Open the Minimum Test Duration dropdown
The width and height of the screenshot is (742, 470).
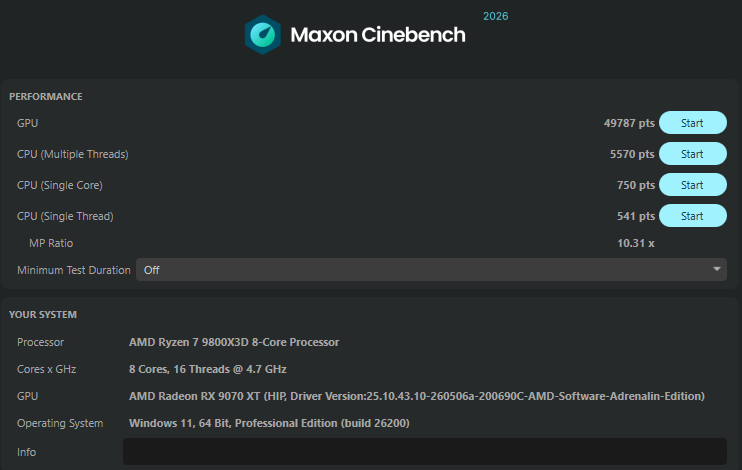[431, 269]
